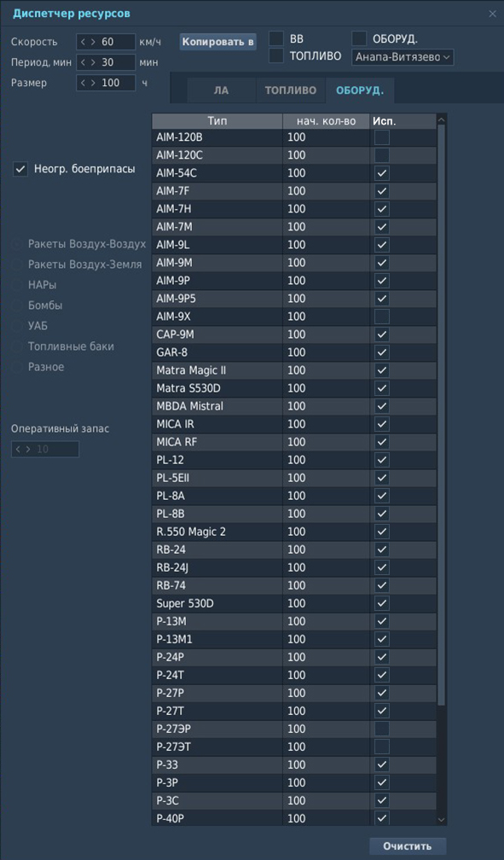Screen dimensions: 504x860
Task: Enable the ТОПЛИВО copy checkbox
Action: 276,55
